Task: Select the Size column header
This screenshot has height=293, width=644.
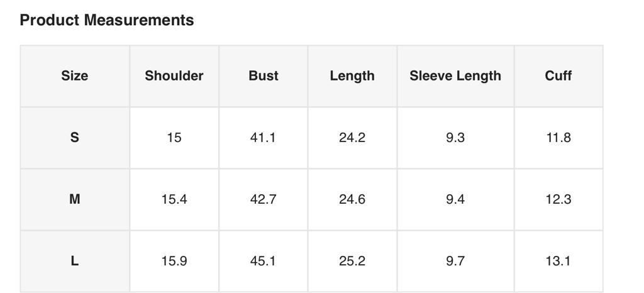Action: click(x=74, y=76)
